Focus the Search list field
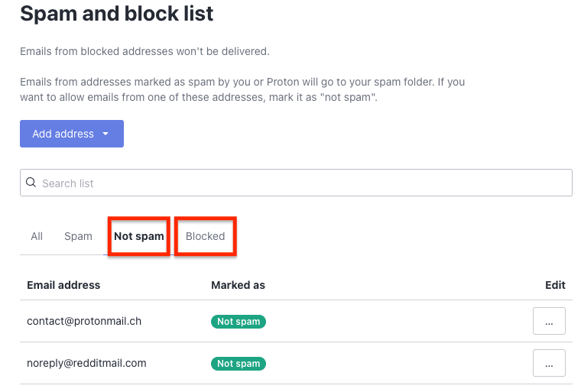This screenshot has height=392, width=581. (298, 183)
